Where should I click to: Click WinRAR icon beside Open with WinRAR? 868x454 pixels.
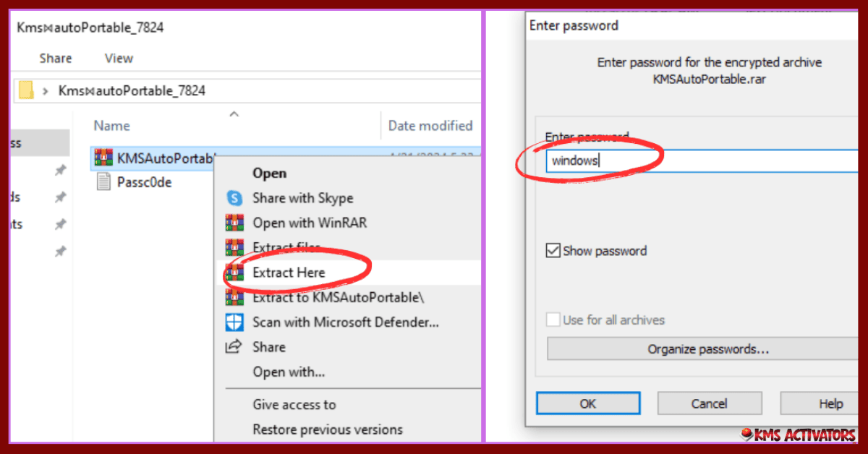click(x=234, y=223)
